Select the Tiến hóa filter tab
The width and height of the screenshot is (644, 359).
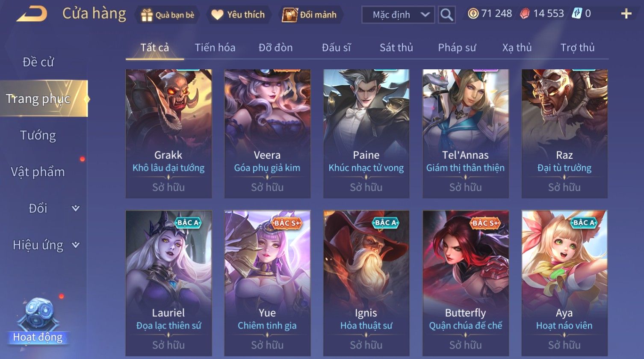click(x=215, y=47)
